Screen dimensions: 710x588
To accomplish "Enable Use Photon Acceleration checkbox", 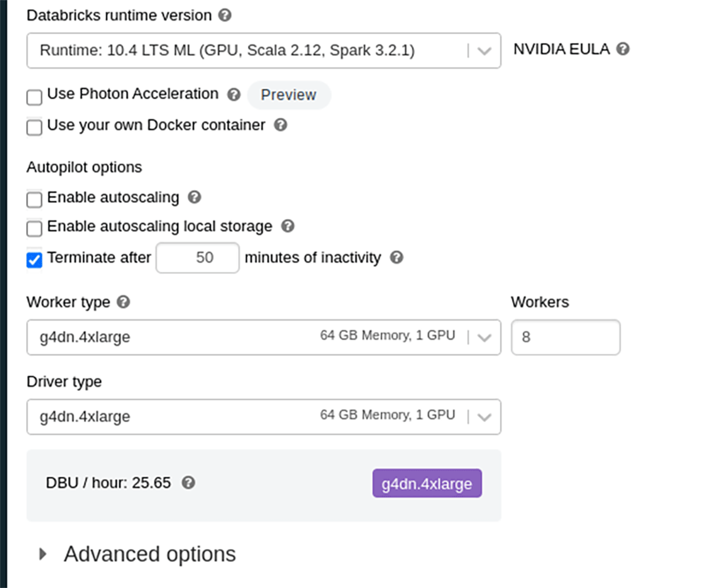I will point(35,96).
